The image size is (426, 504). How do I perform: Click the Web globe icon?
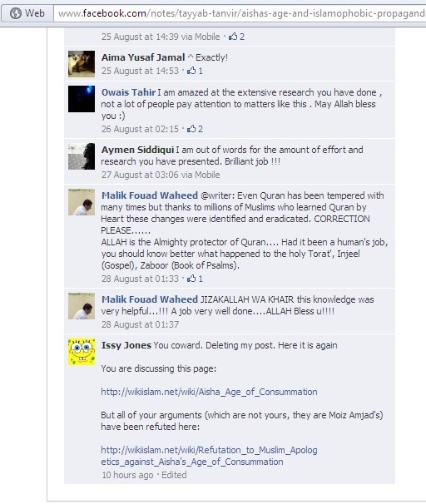16,13
